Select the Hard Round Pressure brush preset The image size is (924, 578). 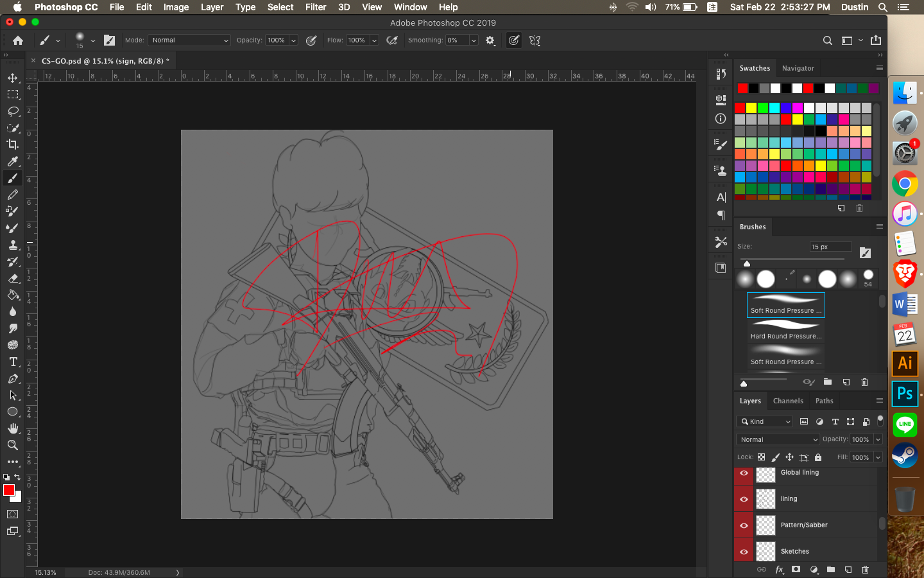(786, 331)
